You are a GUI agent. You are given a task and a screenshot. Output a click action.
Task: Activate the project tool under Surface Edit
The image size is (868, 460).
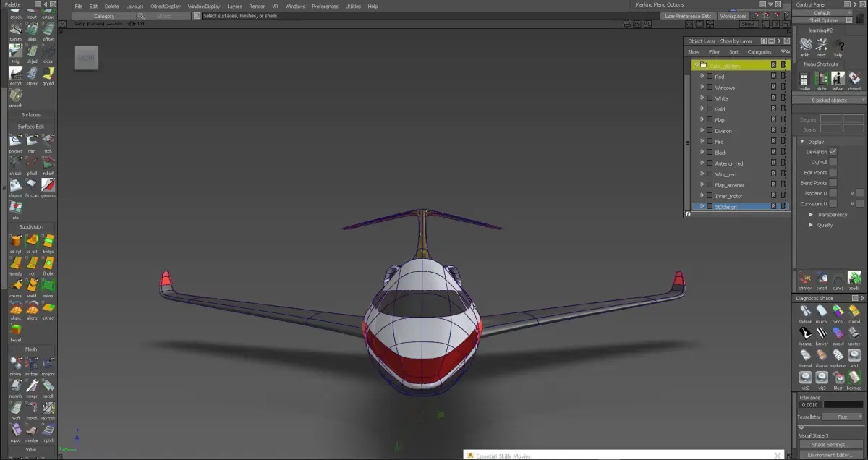click(x=15, y=142)
